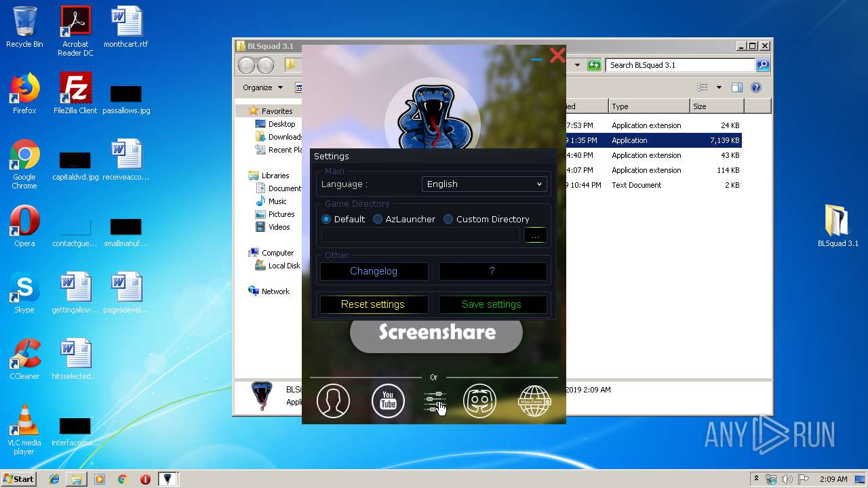Select the FileZilla Client desktop icon
The height and width of the screenshot is (488, 868).
tap(75, 94)
